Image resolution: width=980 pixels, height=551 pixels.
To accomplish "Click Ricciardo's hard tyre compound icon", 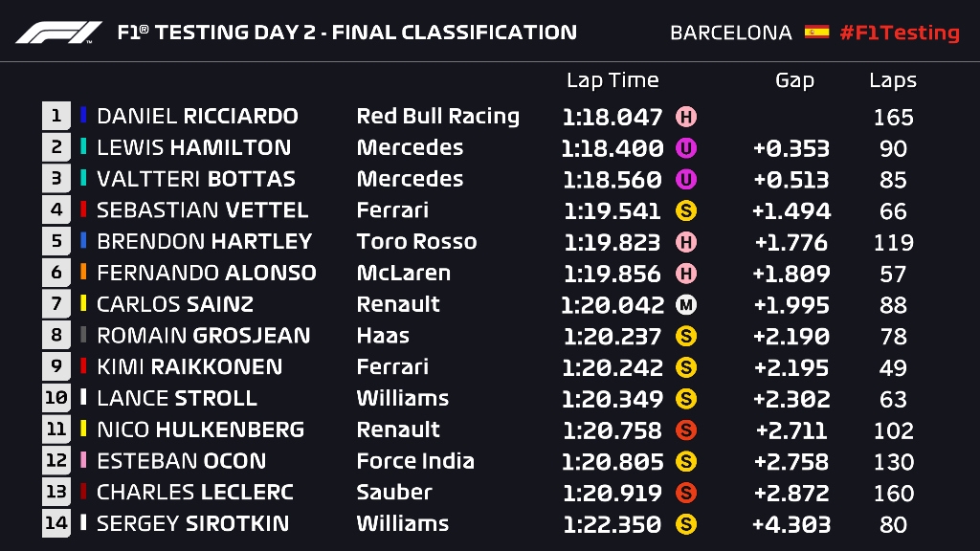I will (686, 118).
